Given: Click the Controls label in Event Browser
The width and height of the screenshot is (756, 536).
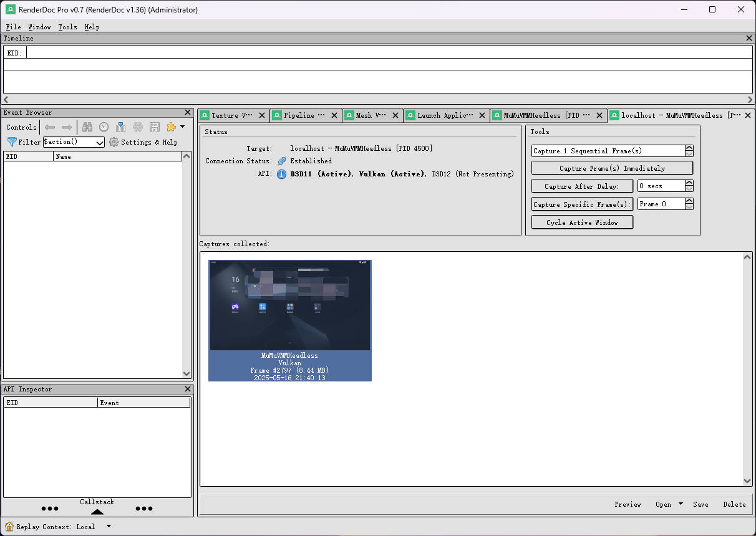Looking at the screenshot, I should tap(21, 127).
